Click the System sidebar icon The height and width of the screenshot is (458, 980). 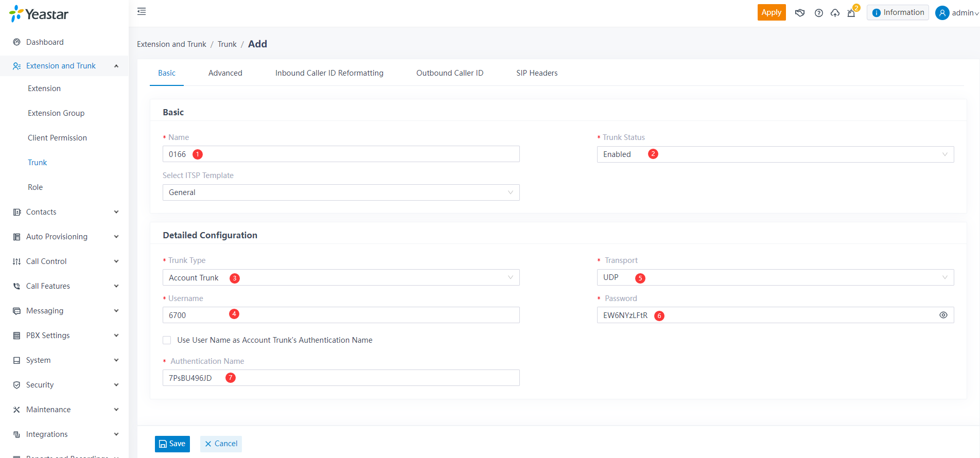coord(16,360)
